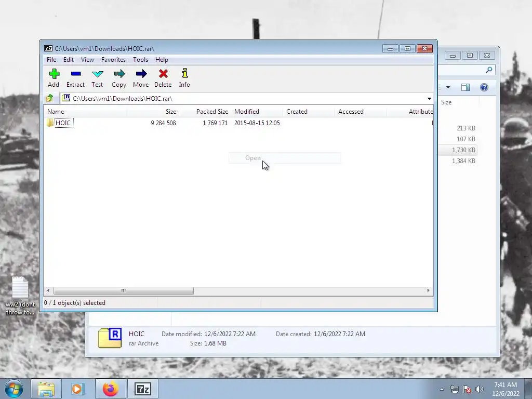Sort by Accessed column header
The image size is (532, 399).
tap(361, 112)
